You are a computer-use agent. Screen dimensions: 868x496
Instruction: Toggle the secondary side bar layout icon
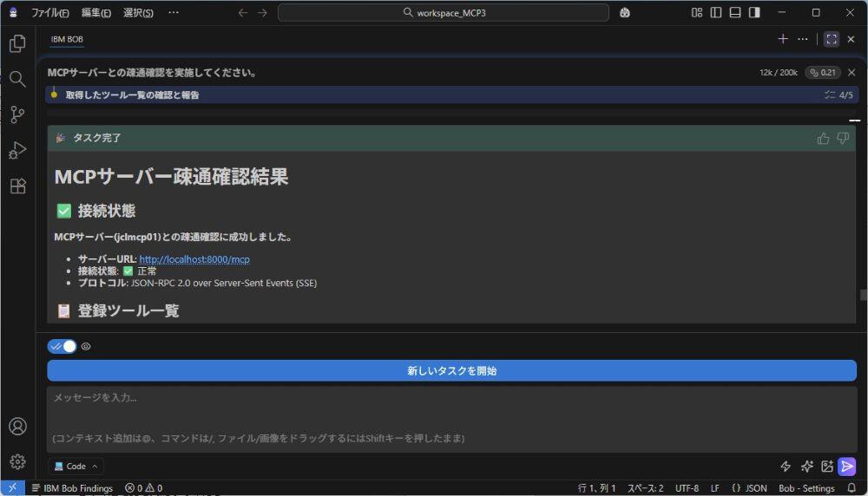click(754, 13)
